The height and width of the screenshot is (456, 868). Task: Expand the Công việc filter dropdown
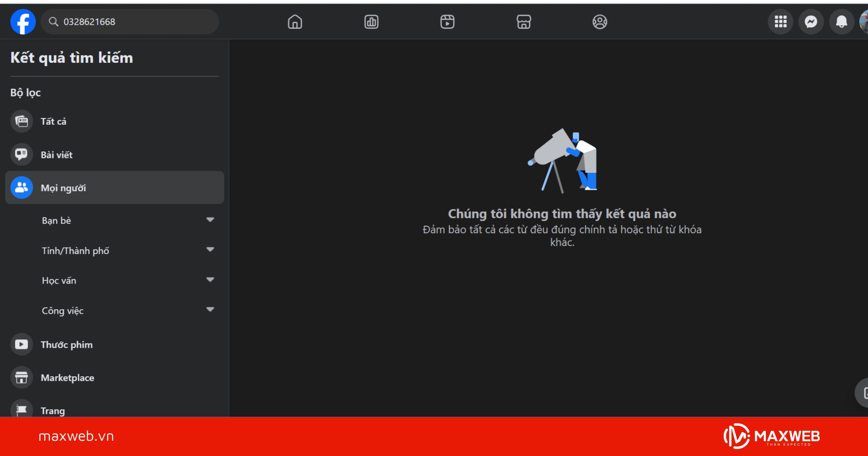[x=210, y=310]
